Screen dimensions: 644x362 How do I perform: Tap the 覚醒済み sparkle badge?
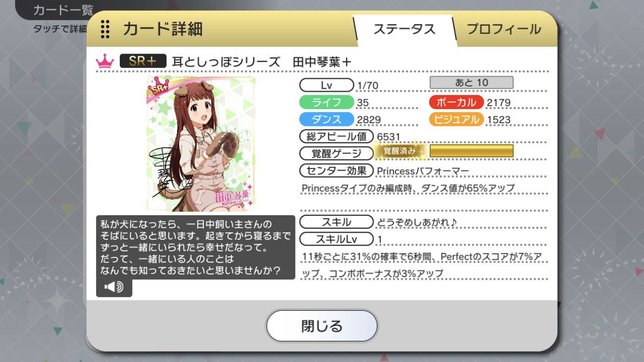click(399, 151)
